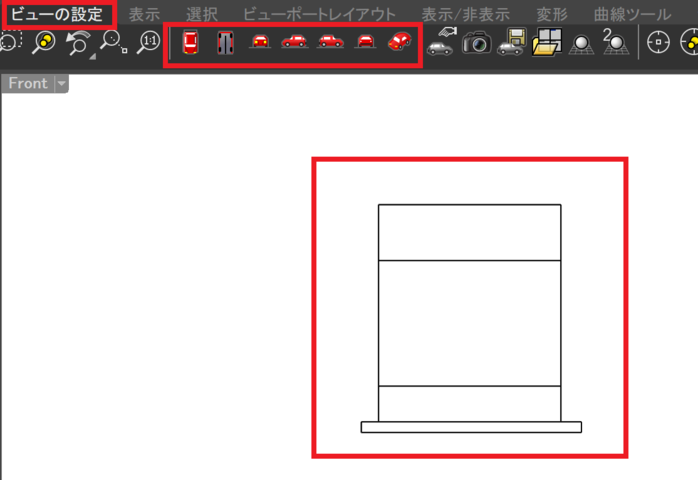Click the Zoom 1:1 magnifier icon
Image resolution: width=698 pixels, height=480 pixels.
149,42
